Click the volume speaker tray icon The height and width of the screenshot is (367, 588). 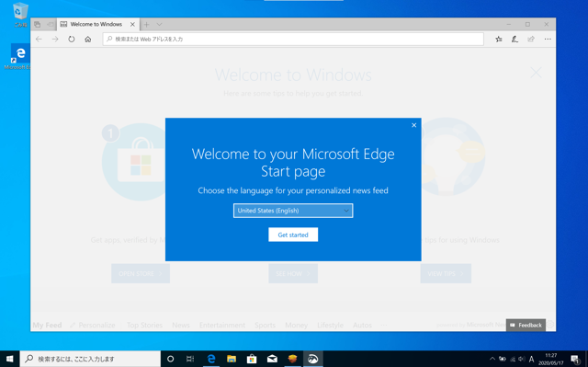point(522,359)
